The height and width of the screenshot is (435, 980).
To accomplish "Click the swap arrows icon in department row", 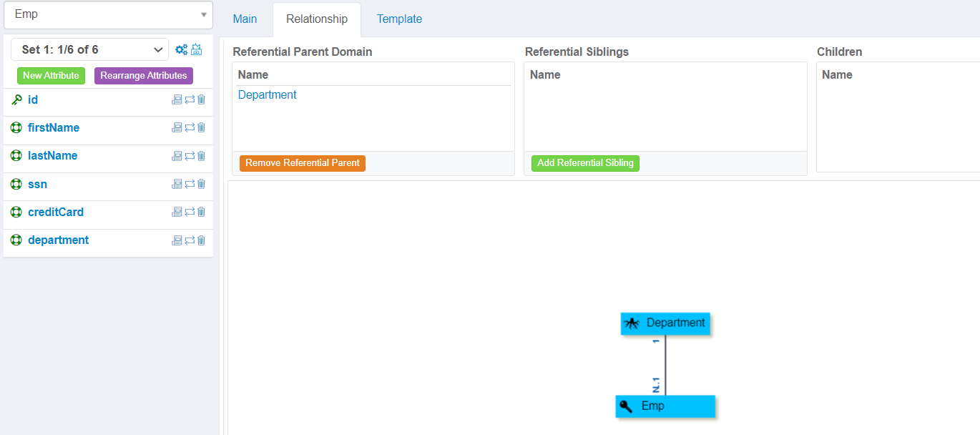I will [x=190, y=240].
